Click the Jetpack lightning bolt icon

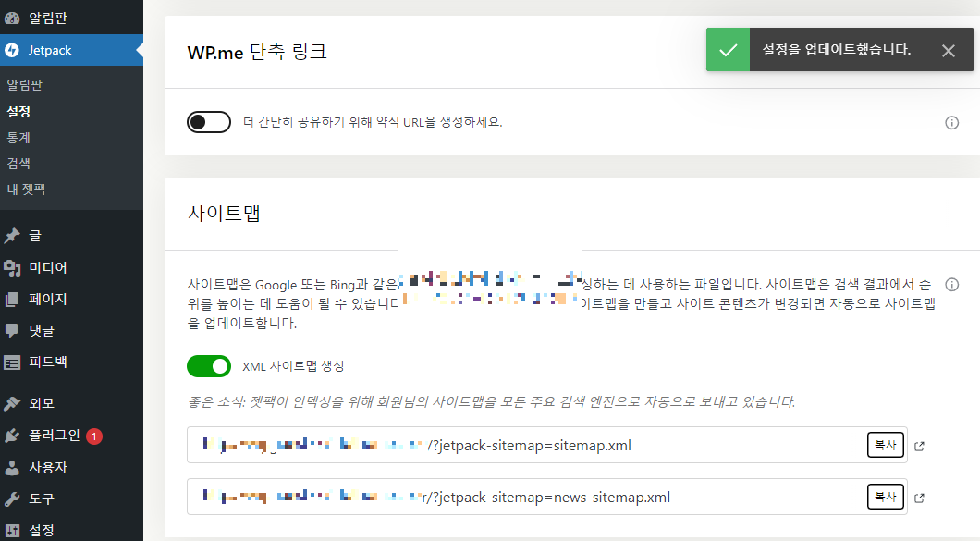point(12,50)
